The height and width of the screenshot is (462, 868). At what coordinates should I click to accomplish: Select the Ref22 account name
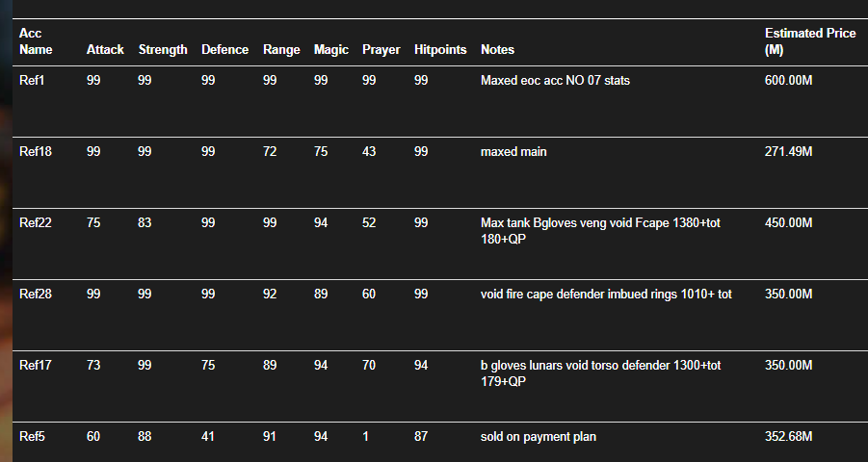(x=36, y=223)
